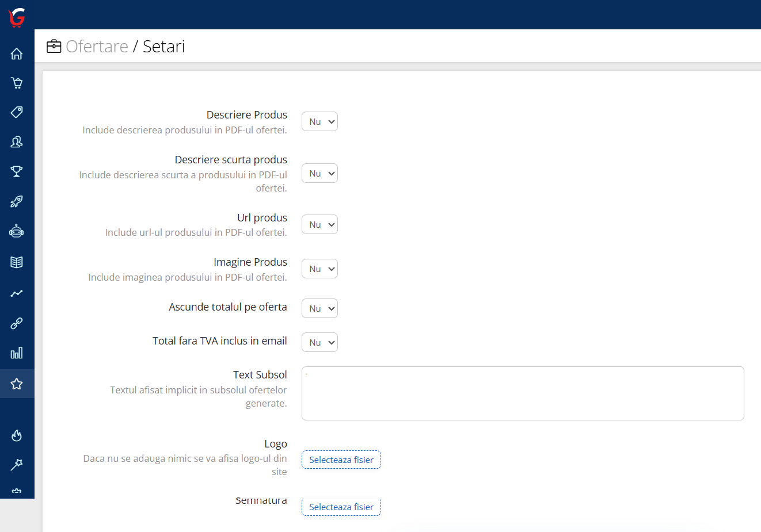
Task: Click Selecteaza fisier for Semnatura
Action: point(341,507)
